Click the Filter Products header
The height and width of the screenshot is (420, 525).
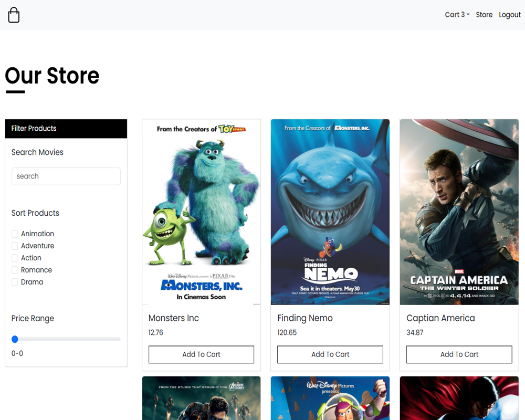pyautogui.click(x=66, y=129)
